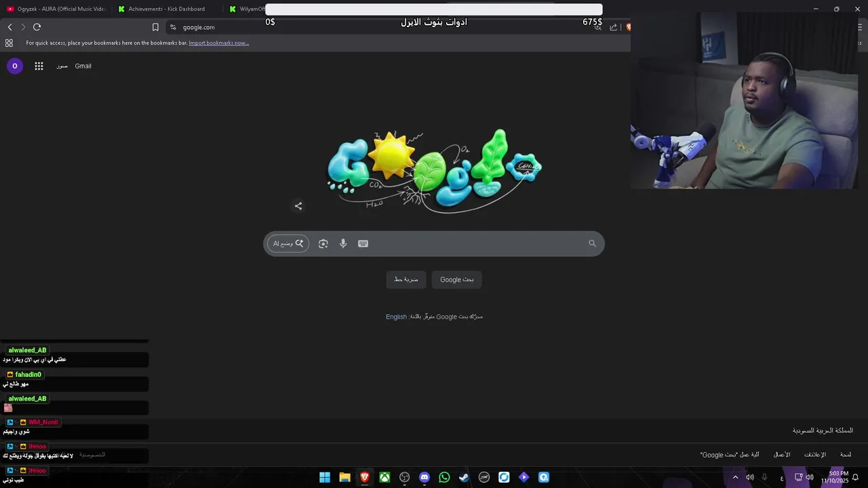The image size is (868, 488).
Task: Click the Google Search button (بحث Google)
Action: (456, 279)
